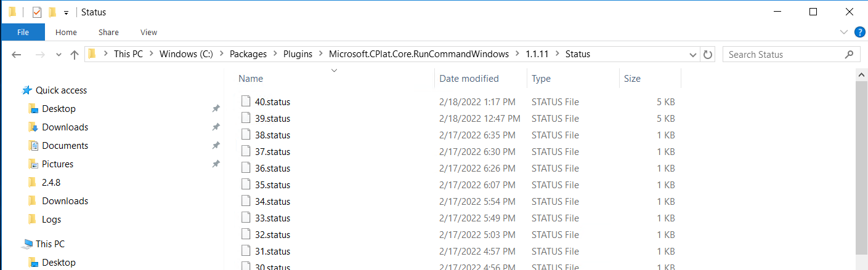Go back using the Back arrow
Image resolution: width=868 pixels, height=270 pixels.
pyautogui.click(x=17, y=55)
